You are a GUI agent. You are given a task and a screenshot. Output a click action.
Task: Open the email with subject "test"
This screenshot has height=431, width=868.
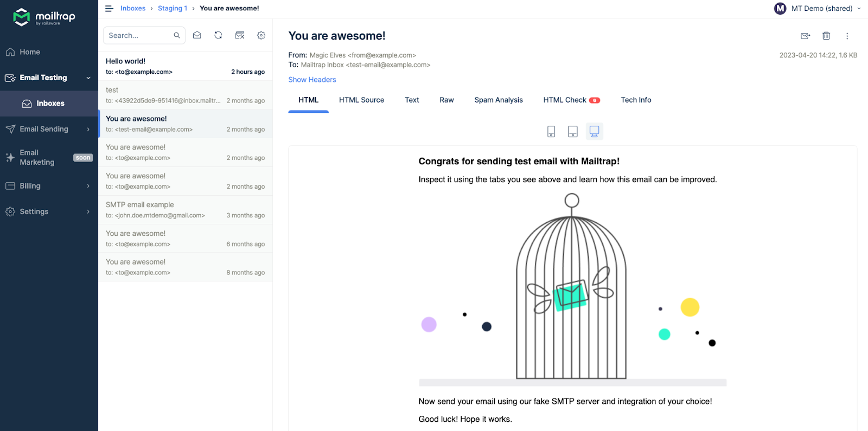(186, 95)
